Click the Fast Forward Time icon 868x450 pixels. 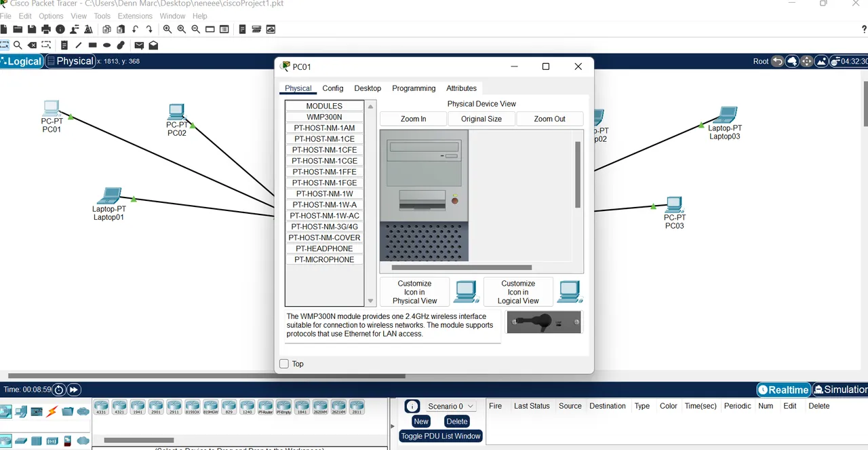[x=74, y=390]
